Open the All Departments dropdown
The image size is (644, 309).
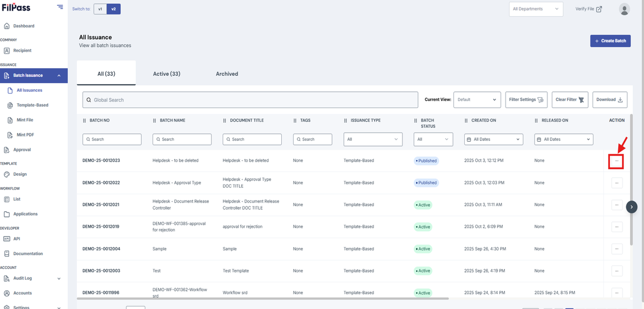pos(536,9)
